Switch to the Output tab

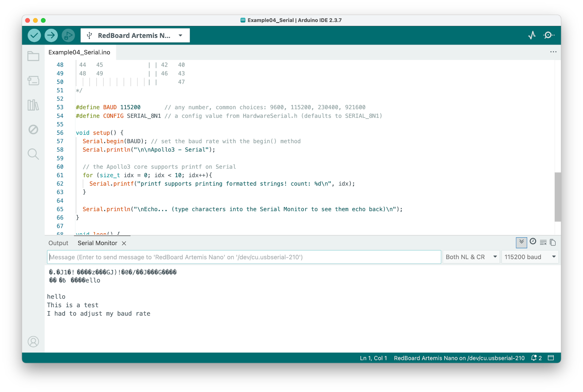58,243
